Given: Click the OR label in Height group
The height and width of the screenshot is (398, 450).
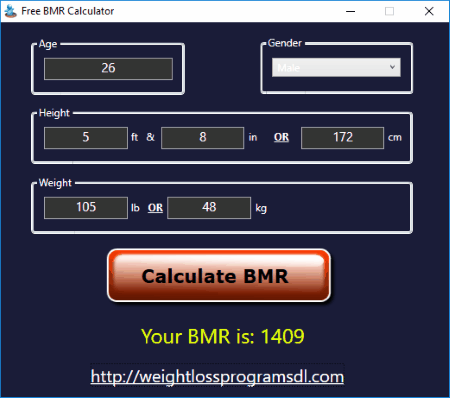Looking at the screenshot, I should (x=281, y=137).
